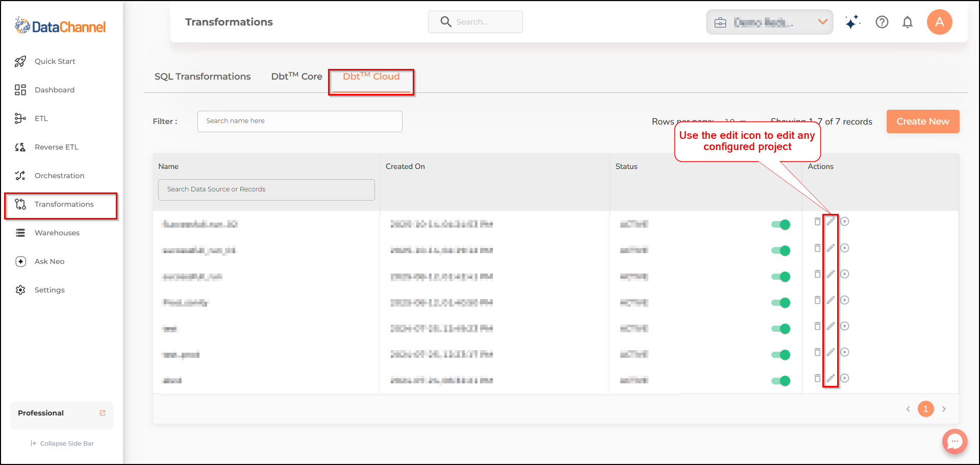Viewport: 980px width, 465px height.
Task: Click the external link icon beside Professional
Action: pyautogui.click(x=103, y=413)
